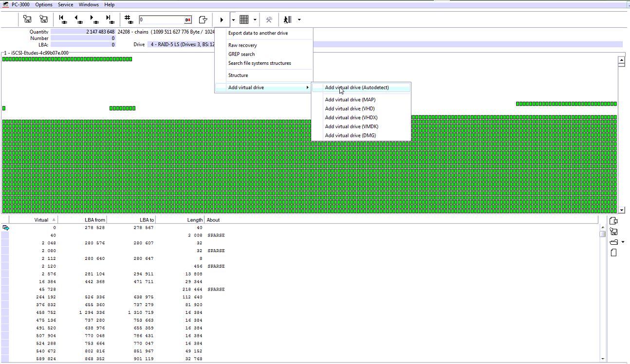This screenshot has width=630, height=364.
Task: Open dropdown arrow beside open folder icon
Action: (x=623, y=242)
